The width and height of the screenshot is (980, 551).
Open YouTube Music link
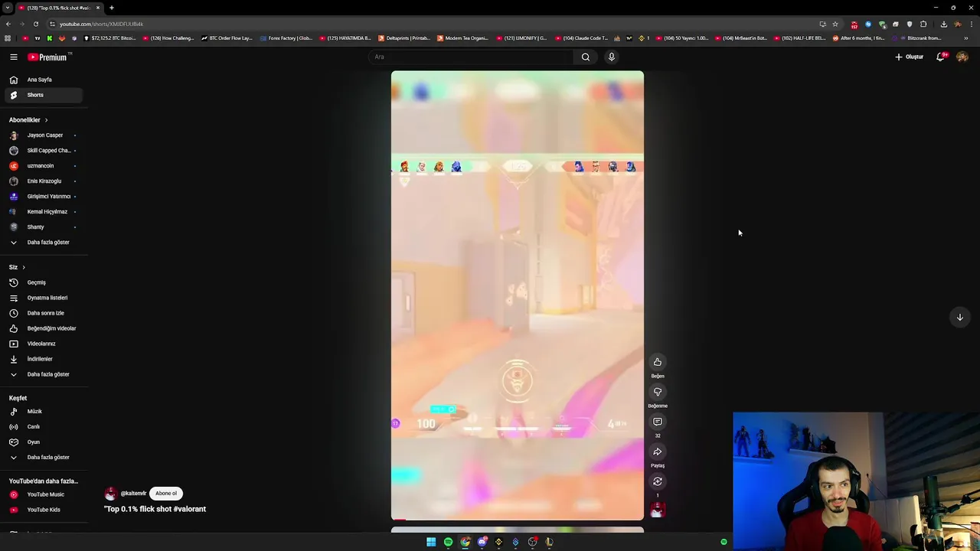(43, 494)
